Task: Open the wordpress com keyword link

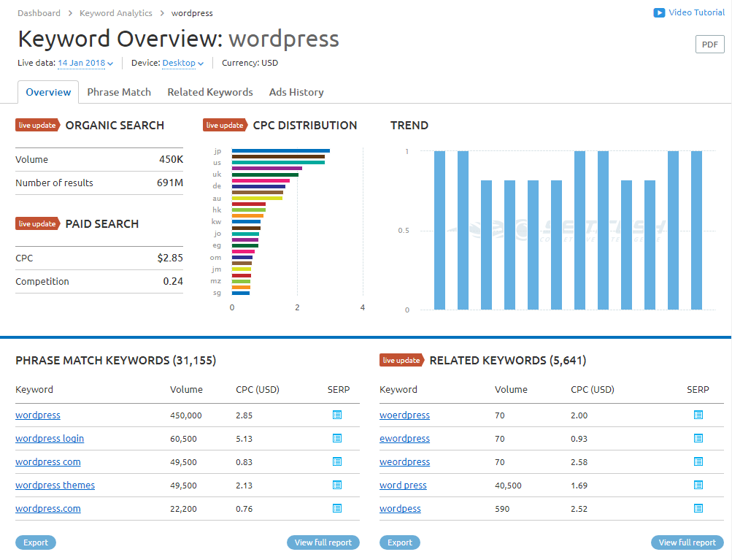Action: (x=48, y=461)
